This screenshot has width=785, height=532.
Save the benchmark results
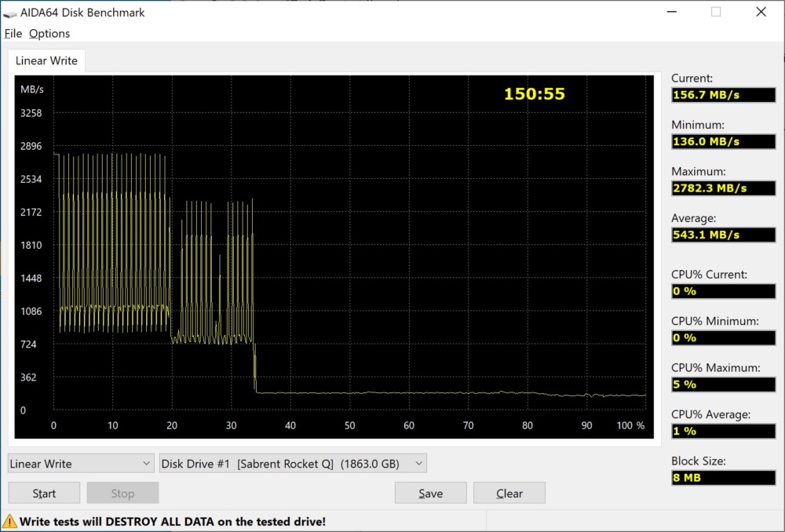pos(430,494)
